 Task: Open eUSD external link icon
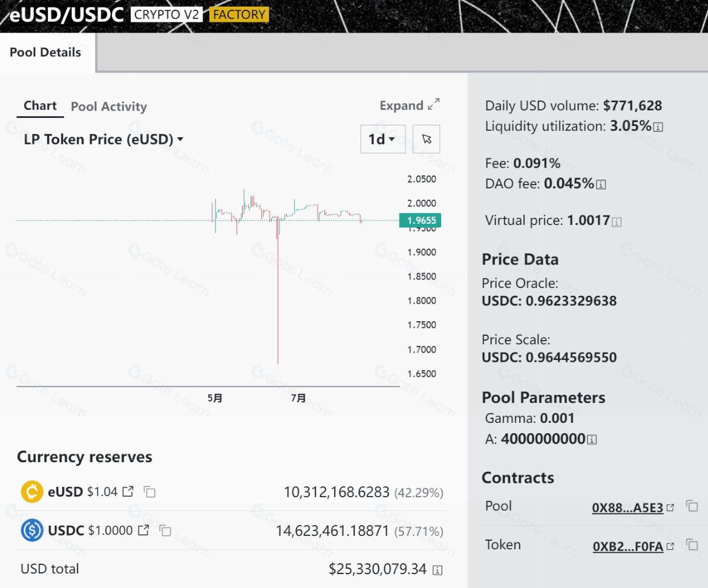tap(128, 492)
